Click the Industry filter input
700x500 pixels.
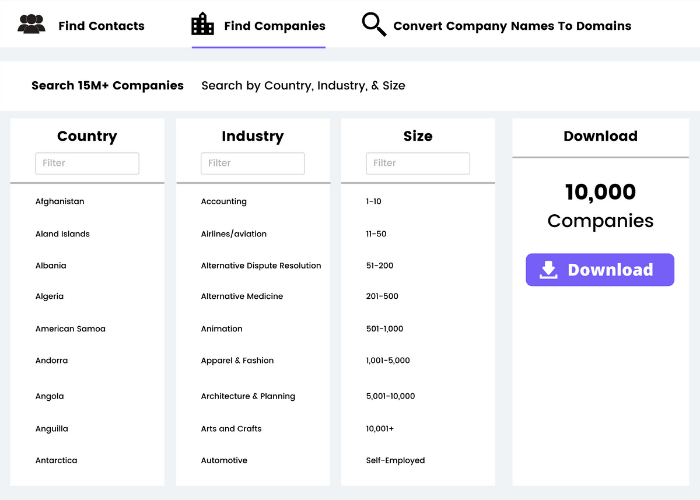point(252,163)
